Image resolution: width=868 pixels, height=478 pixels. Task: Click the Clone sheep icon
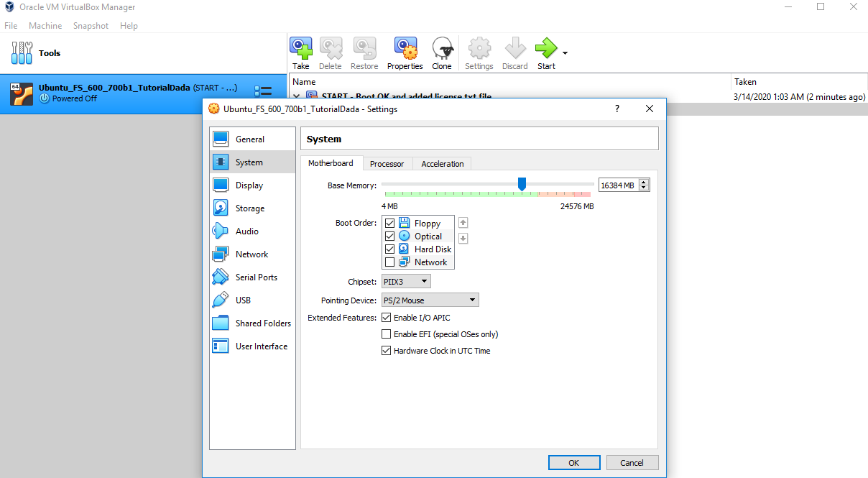tap(442, 49)
